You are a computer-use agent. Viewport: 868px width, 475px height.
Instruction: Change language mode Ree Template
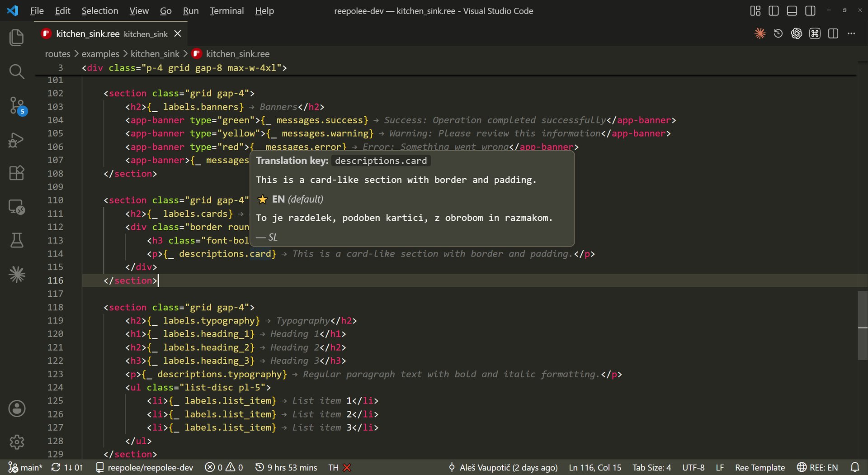(759, 467)
